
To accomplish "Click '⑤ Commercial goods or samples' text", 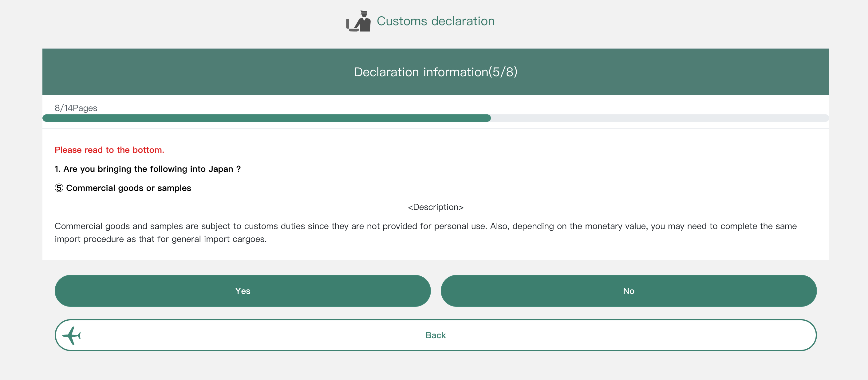I will point(123,188).
